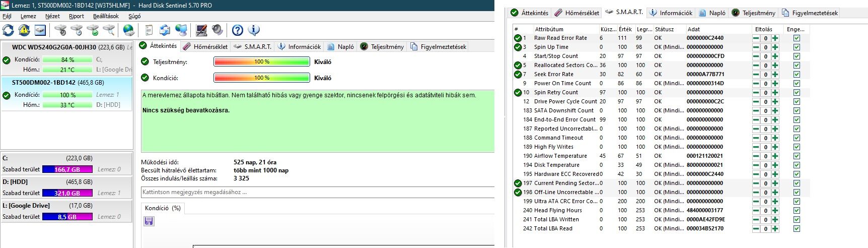Open the Napló tab beside Információk, overview pane
The width and height of the screenshot is (868, 248).
coord(340,46)
